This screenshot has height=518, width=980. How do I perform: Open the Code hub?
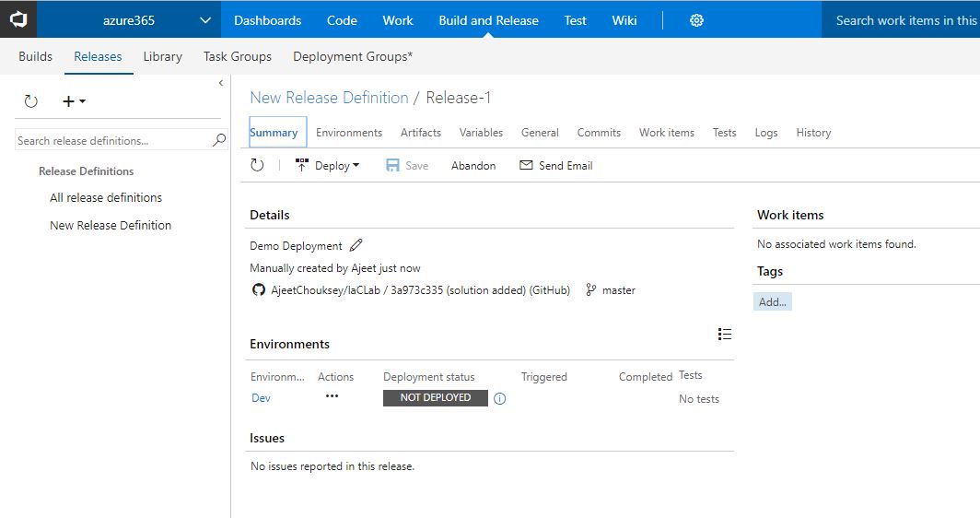click(342, 20)
